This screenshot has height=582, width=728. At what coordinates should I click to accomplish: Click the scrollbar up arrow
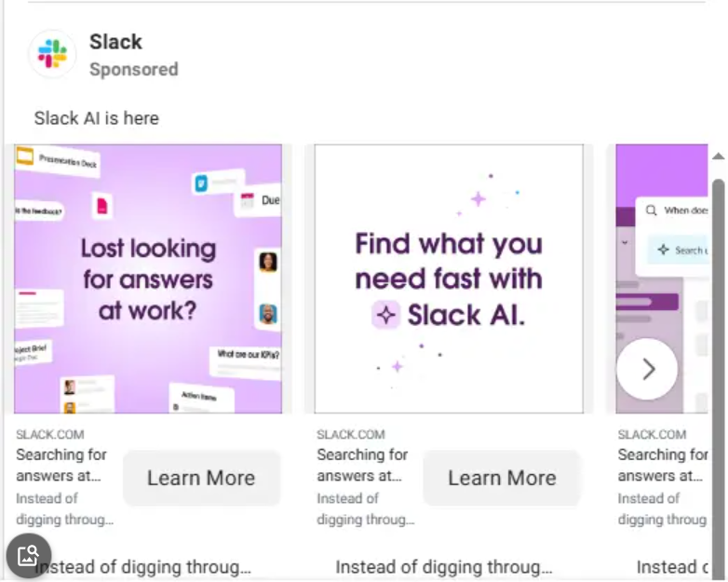tap(719, 156)
